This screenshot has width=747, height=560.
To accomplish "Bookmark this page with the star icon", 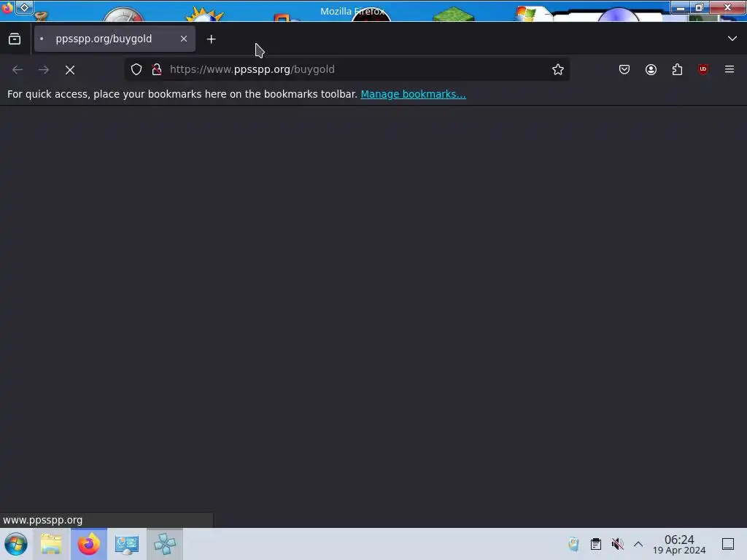I will [x=558, y=69].
